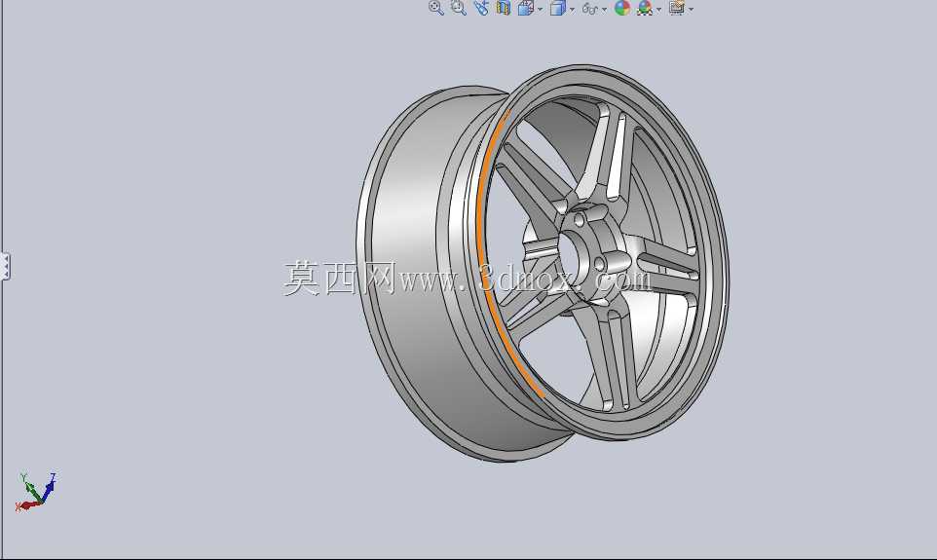Screen dimensions: 937x560
Task: Click the left panel expand handle
Action: 6,266
